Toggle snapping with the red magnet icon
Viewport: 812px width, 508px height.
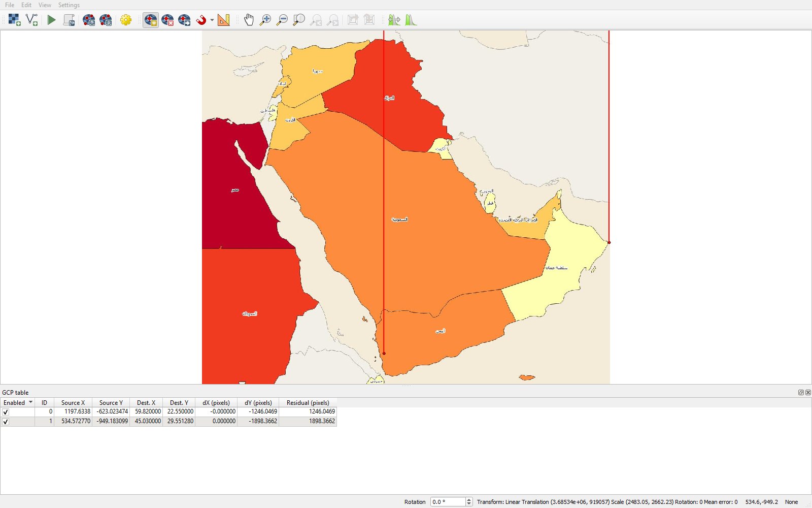tap(201, 20)
